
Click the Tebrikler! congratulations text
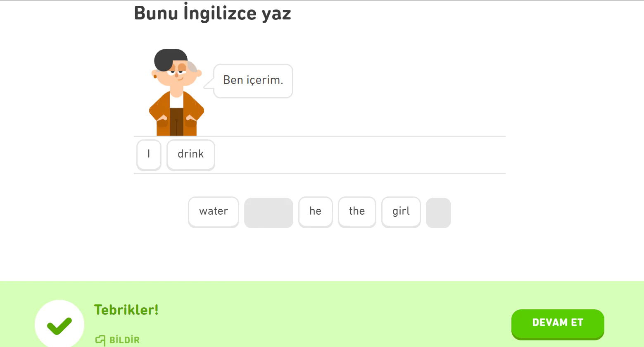tap(126, 310)
